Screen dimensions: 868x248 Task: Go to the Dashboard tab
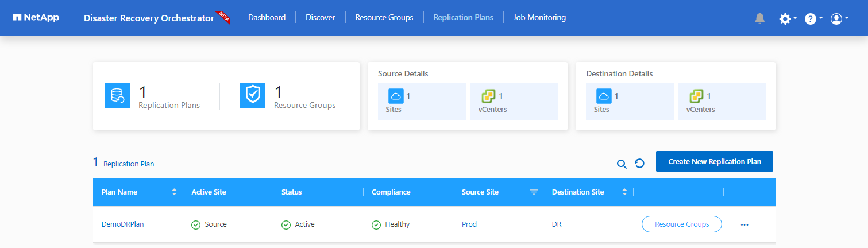pos(267,17)
